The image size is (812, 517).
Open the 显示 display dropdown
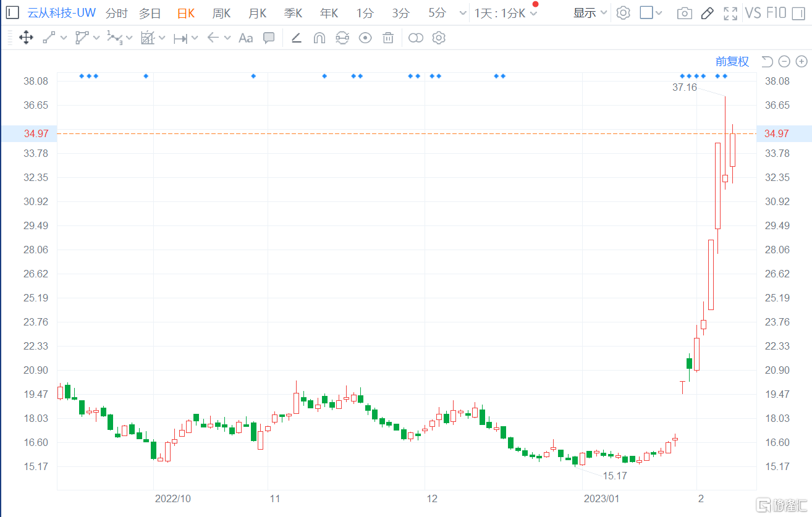pyautogui.click(x=590, y=13)
